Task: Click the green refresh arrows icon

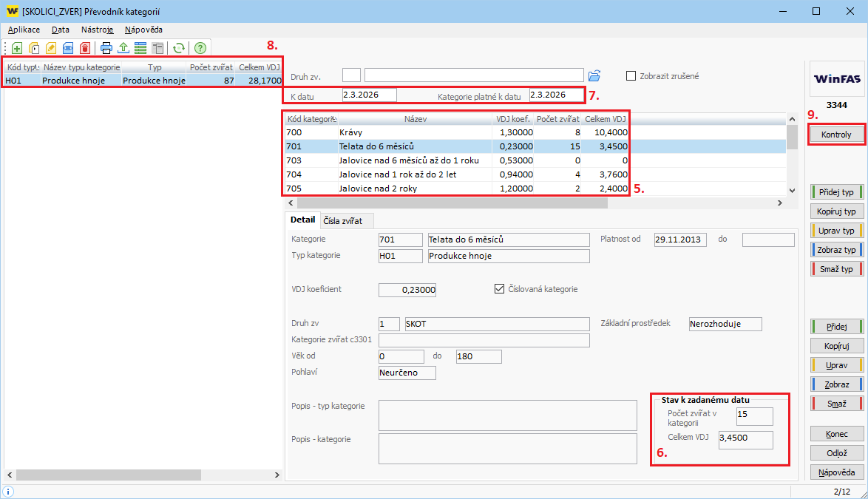Action: tap(178, 48)
